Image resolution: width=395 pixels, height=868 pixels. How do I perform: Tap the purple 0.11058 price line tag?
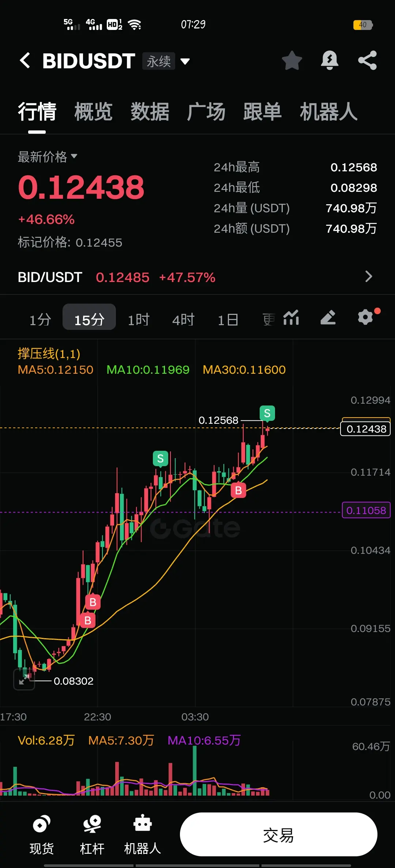366,510
